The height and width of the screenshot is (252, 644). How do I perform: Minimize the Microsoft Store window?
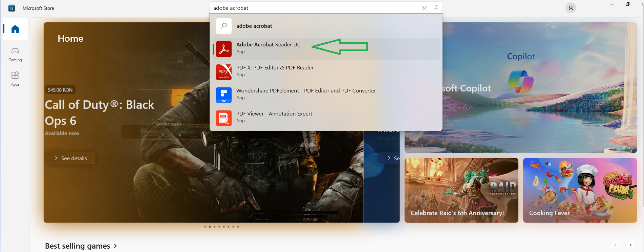pyautogui.click(x=612, y=4)
